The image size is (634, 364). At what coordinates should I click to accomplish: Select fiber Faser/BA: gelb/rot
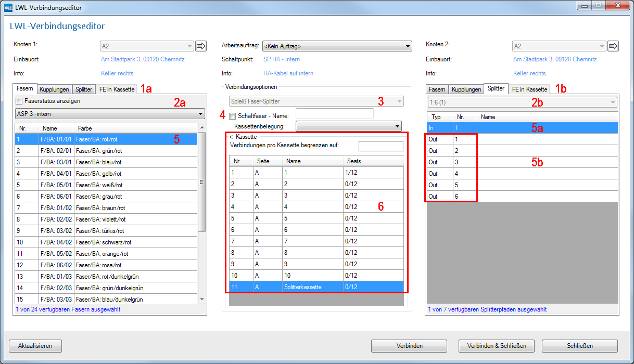pyautogui.click(x=106, y=173)
